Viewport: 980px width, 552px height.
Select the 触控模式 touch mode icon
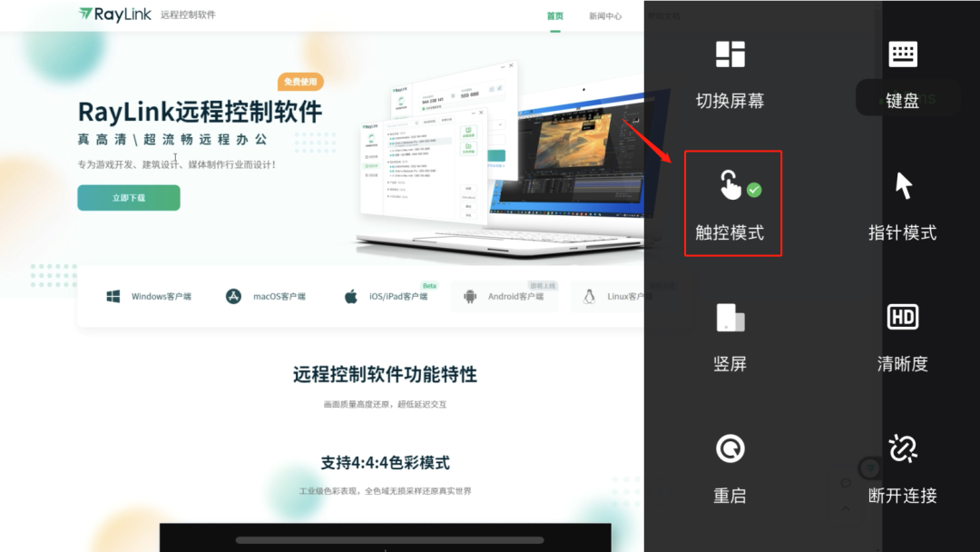click(730, 185)
